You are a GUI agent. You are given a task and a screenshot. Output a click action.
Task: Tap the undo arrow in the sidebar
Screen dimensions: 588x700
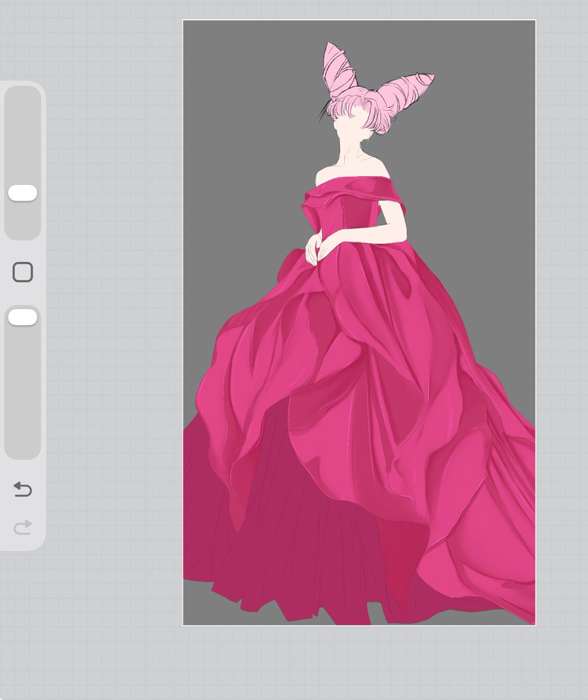(23, 489)
